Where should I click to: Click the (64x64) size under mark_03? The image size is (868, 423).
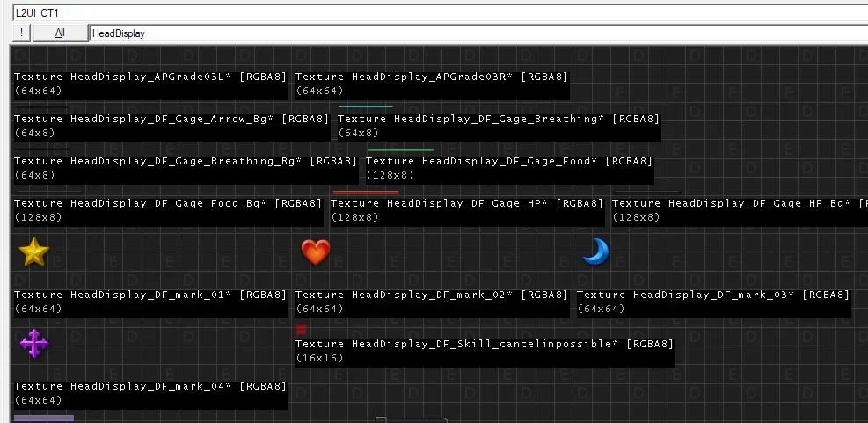pos(601,309)
